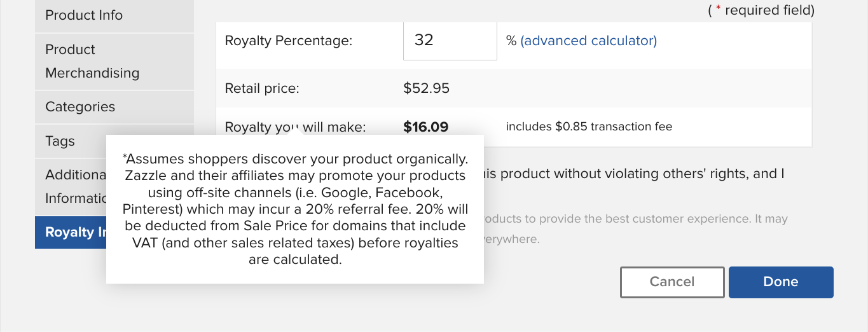Click the "Royalty you will make" label

(x=296, y=127)
